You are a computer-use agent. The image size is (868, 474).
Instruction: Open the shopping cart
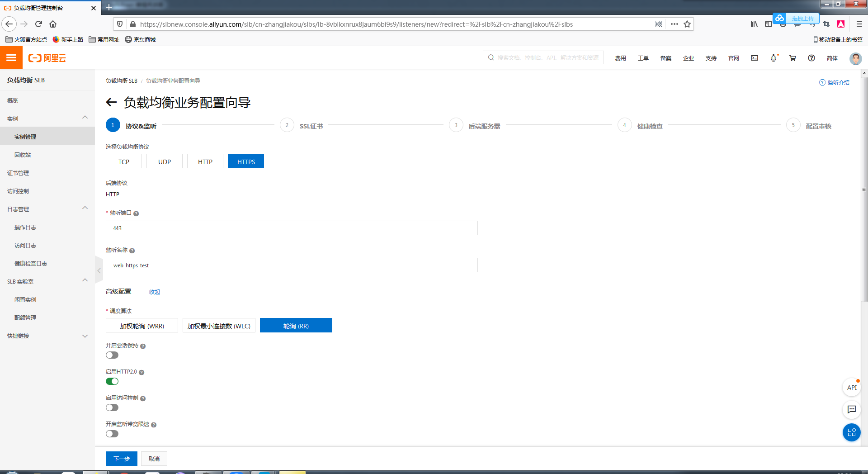(x=793, y=58)
